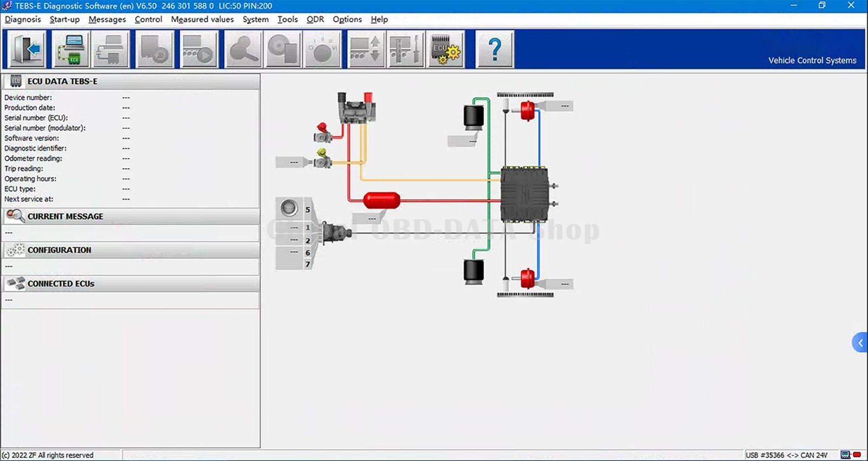Expand the blue side panel arrow
This screenshot has height=461, width=868.
pyautogui.click(x=860, y=343)
